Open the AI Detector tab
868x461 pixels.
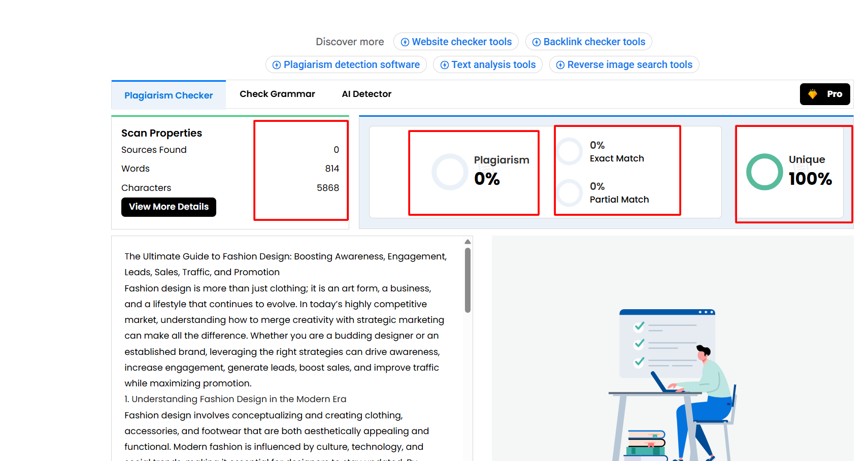click(366, 94)
